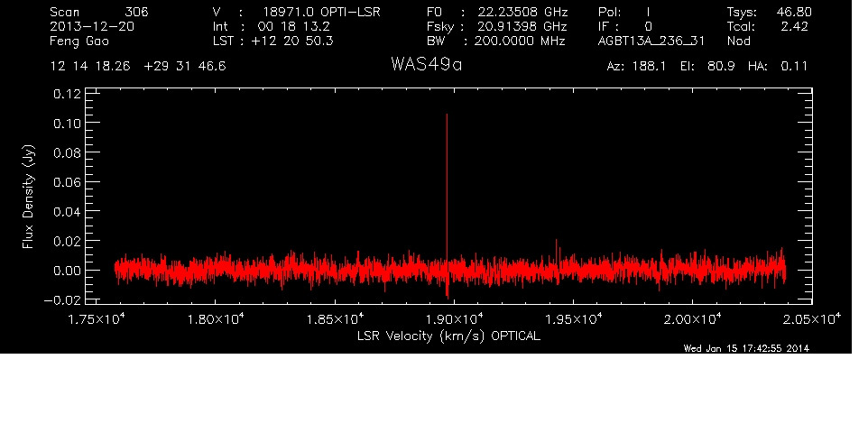Screen dimensions: 868x442
Task: Click the Tsys value 46.80
Action: [x=794, y=12]
